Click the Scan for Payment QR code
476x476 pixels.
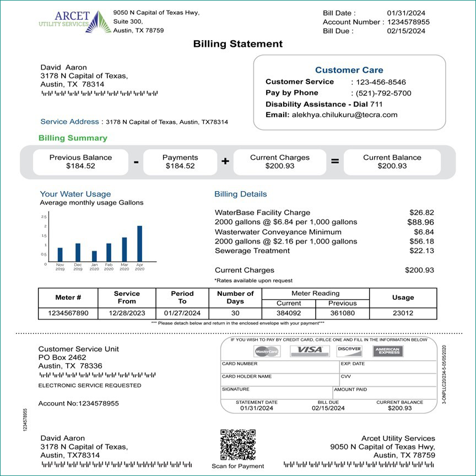[x=238, y=445]
